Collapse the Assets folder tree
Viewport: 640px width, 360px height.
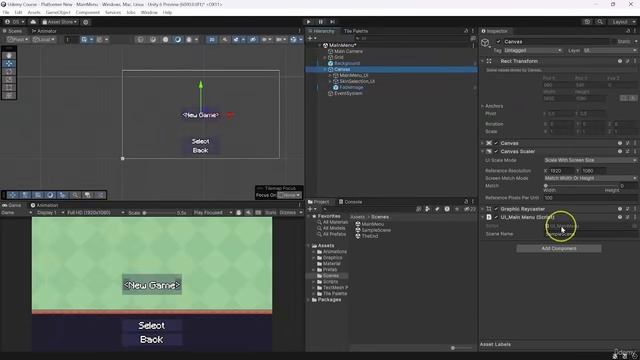[x=309, y=246]
